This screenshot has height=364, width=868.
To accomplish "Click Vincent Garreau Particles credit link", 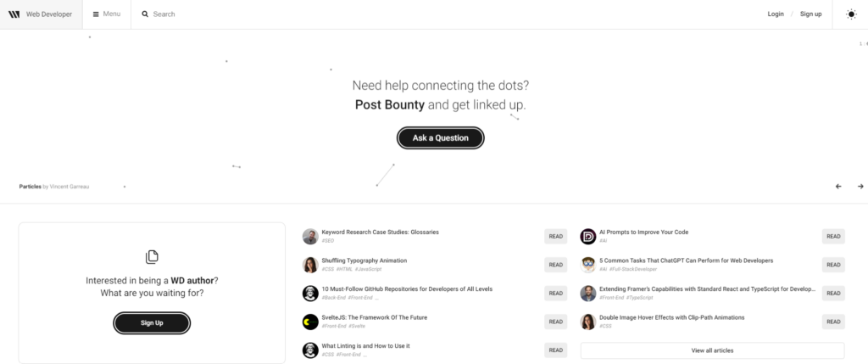I will coord(70,187).
